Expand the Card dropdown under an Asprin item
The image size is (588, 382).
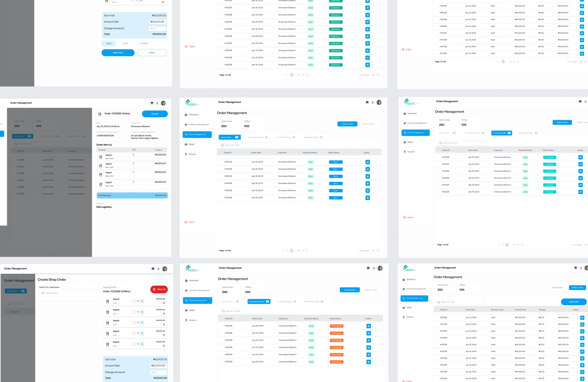click(116, 302)
